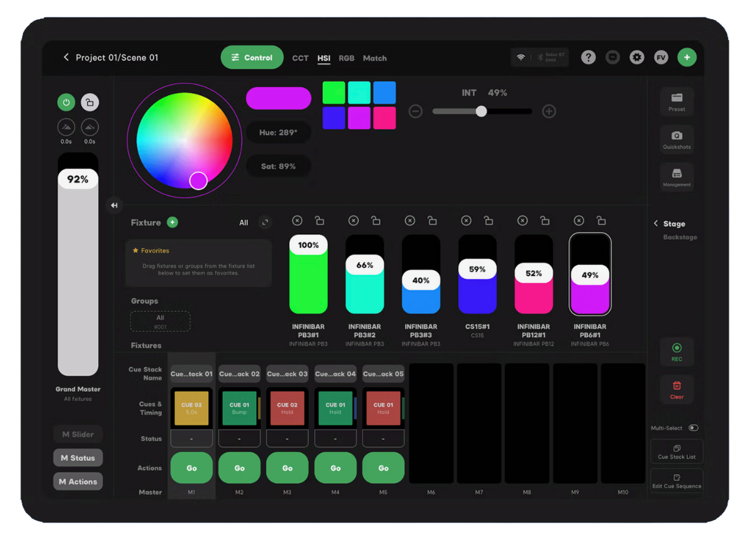Select the pink color swatch
Viewport: 756px width, 533px height.
tap(385, 118)
